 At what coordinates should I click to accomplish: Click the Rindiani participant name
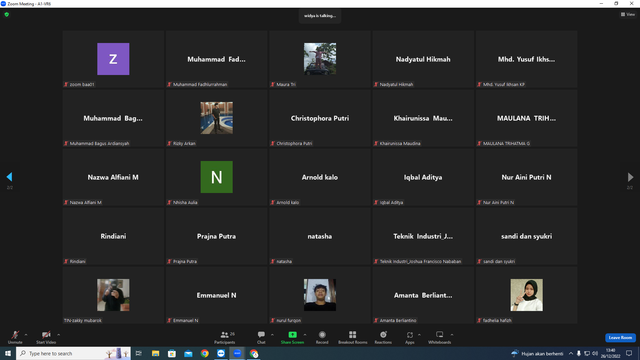point(113,236)
